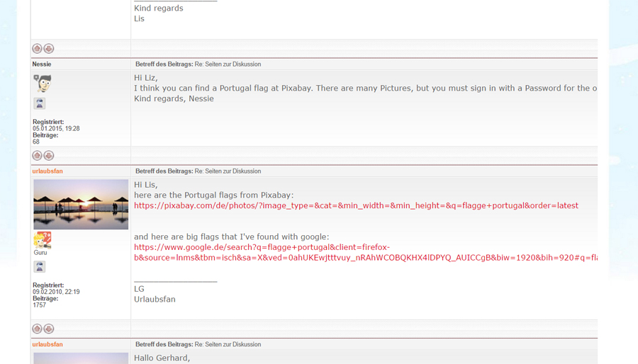Viewport: 638px width, 364px height.
Task: Click the up arrow icon below Lis's post
Action: tap(37, 49)
